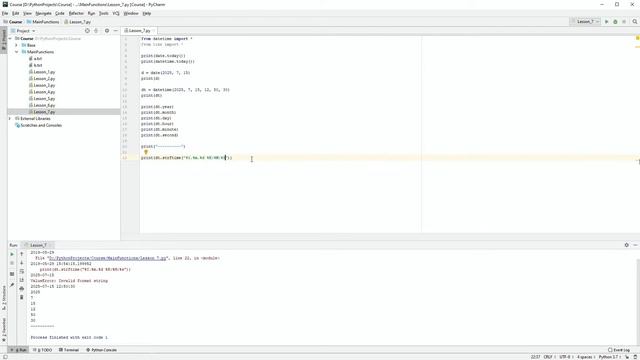Viewport: 640px width, 360px height.
Task: Hide the Run tool window
Action: [635, 245]
